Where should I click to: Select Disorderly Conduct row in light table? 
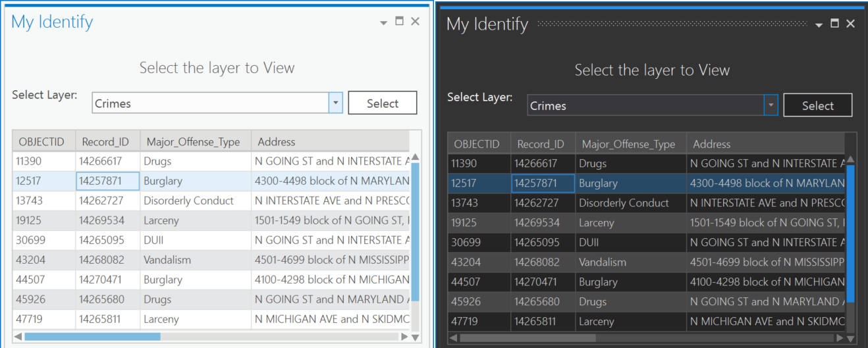click(188, 201)
